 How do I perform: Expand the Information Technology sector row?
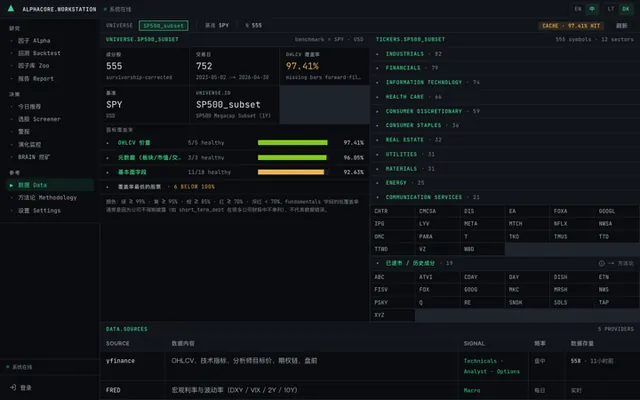point(505,82)
